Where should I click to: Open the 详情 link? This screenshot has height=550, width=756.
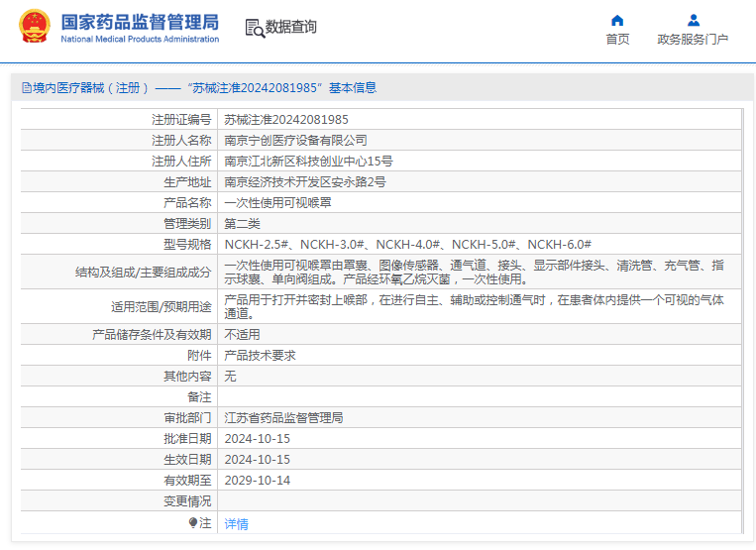(x=236, y=524)
